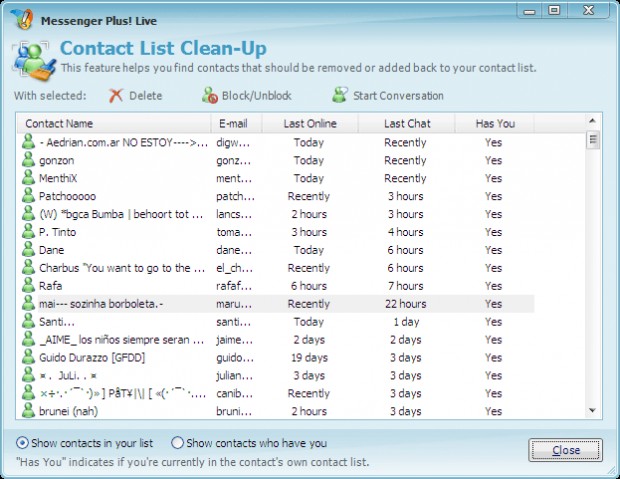Click the green contact icon beside Patchooooo
Screen dimensions: 620x479
(28, 195)
